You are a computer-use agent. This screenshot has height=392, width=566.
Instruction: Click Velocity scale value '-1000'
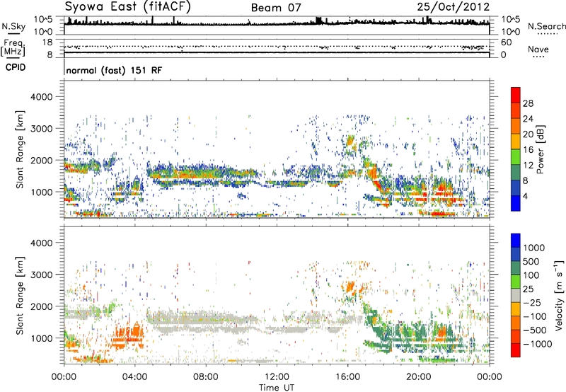tap(537, 344)
